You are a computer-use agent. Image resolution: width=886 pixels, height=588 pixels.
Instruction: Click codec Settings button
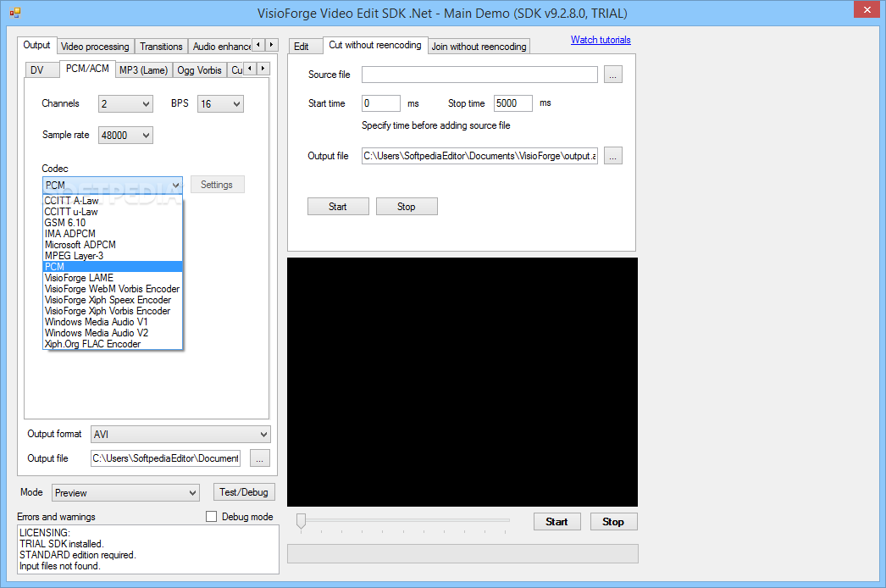pos(217,185)
